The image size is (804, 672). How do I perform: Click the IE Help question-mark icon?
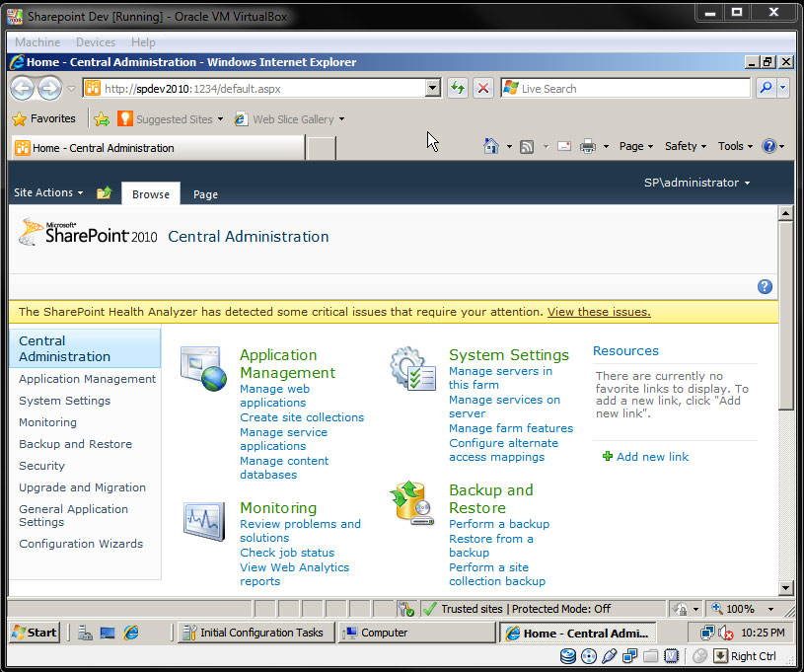click(769, 146)
